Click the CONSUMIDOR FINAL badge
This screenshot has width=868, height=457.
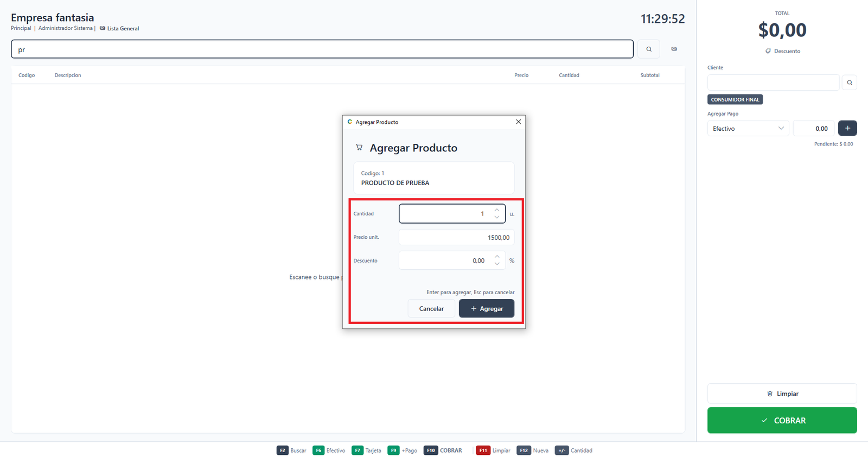[x=735, y=99]
